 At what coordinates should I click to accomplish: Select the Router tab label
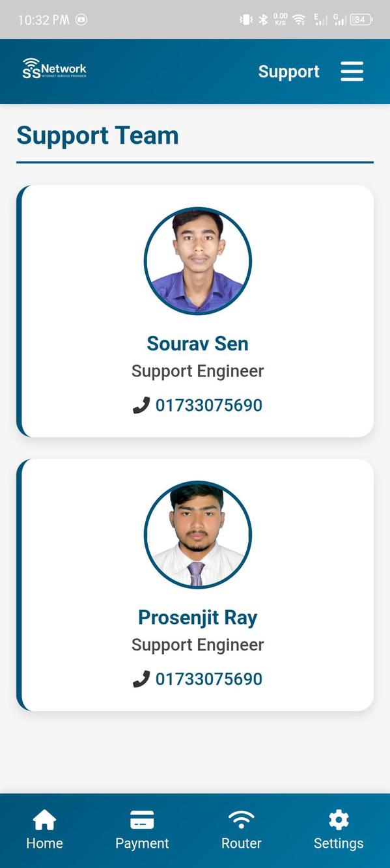(241, 843)
